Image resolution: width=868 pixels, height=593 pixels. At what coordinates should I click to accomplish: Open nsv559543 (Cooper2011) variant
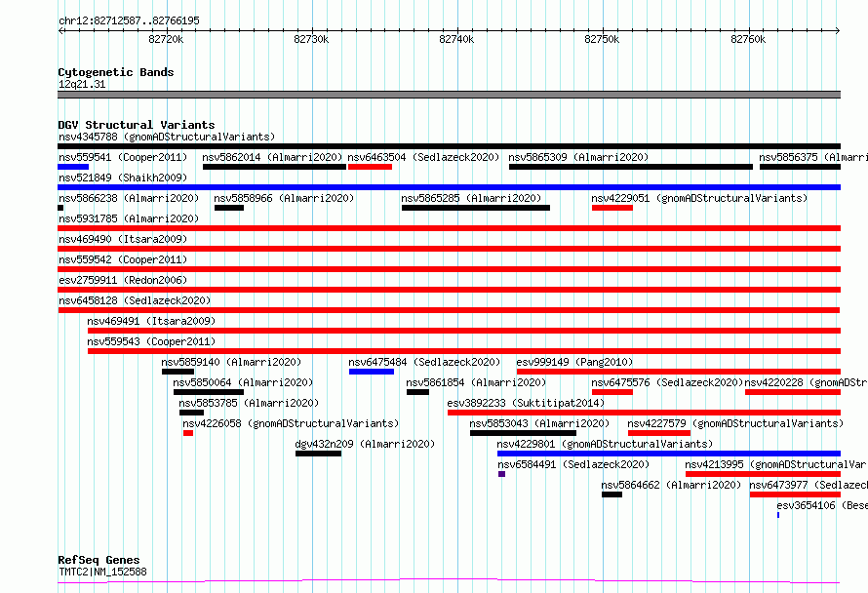[151, 341]
